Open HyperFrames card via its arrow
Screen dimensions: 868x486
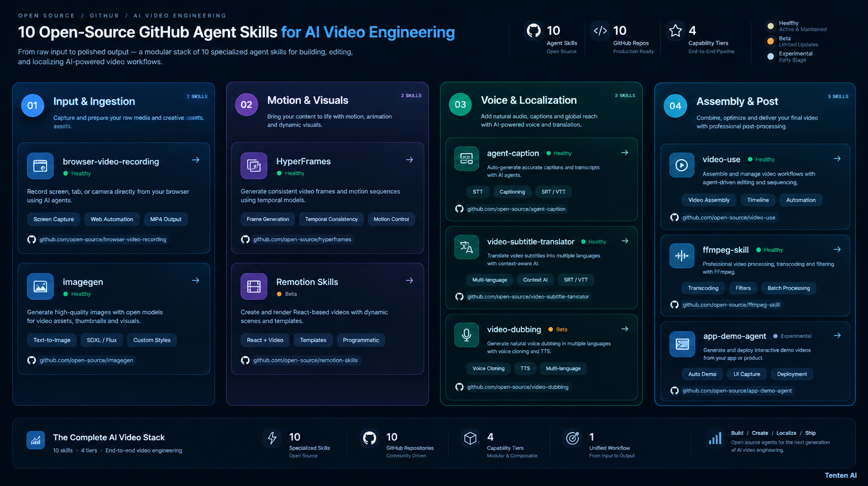tap(409, 160)
